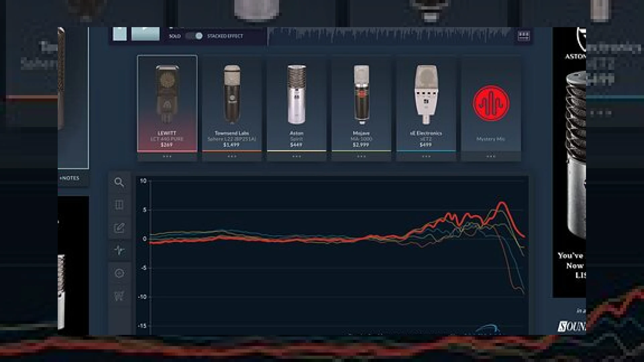The height and width of the screenshot is (362, 644).
Task: Click the SOLO label
Action: (175, 36)
